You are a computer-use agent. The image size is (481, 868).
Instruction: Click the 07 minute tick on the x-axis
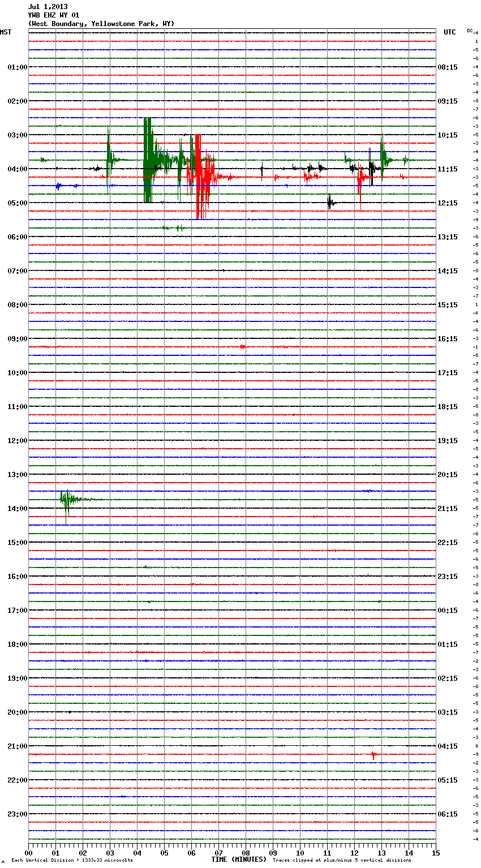tap(218, 853)
